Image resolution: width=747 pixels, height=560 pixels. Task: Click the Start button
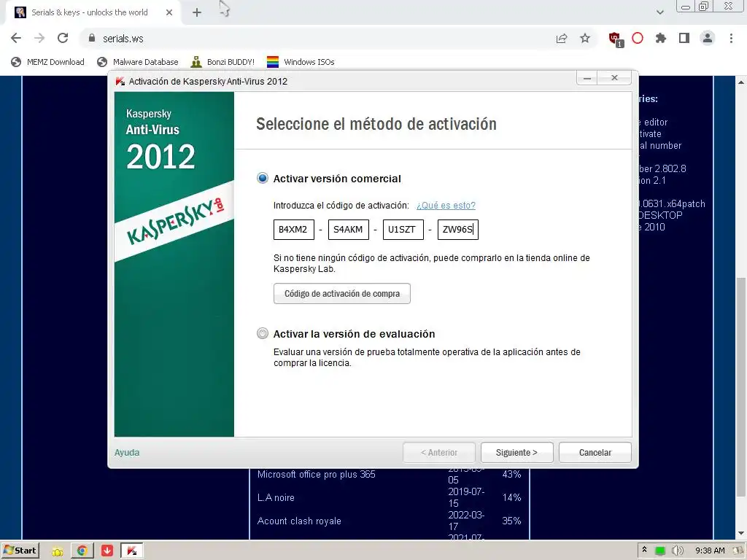point(20,551)
